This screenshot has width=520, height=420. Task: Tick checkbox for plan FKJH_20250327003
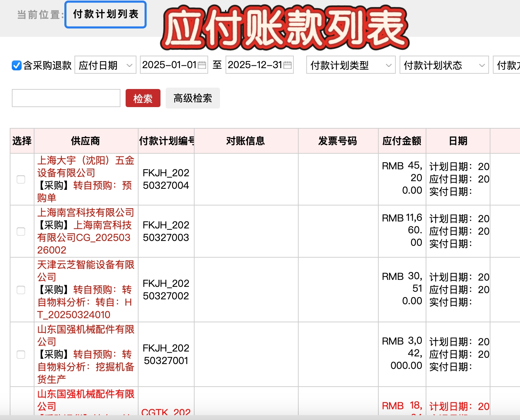[21, 231]
